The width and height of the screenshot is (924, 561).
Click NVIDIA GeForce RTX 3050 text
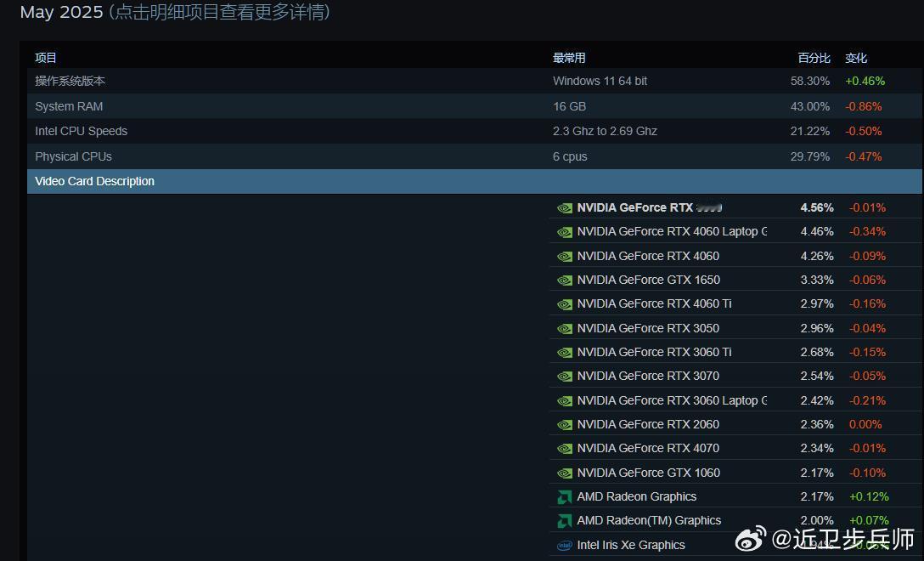point(648,328)
